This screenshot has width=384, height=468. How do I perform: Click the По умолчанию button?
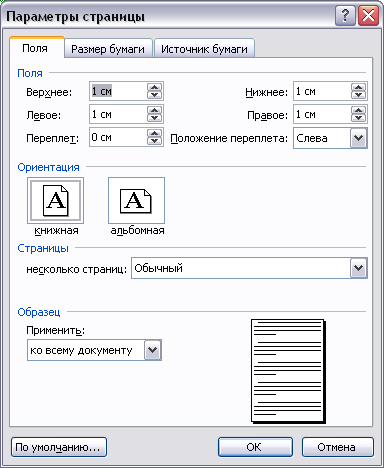click(x=59, y=447)
